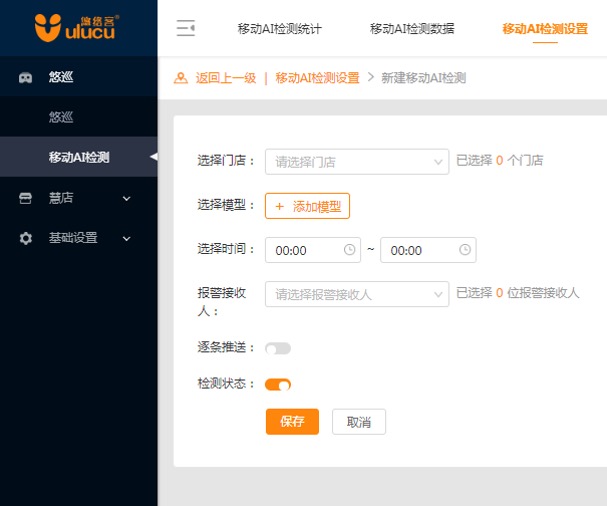Viewport: 607px width, 506px height.
Task: Expand the 基础设置 menu chevron
Action: click(x=127, y=238)
